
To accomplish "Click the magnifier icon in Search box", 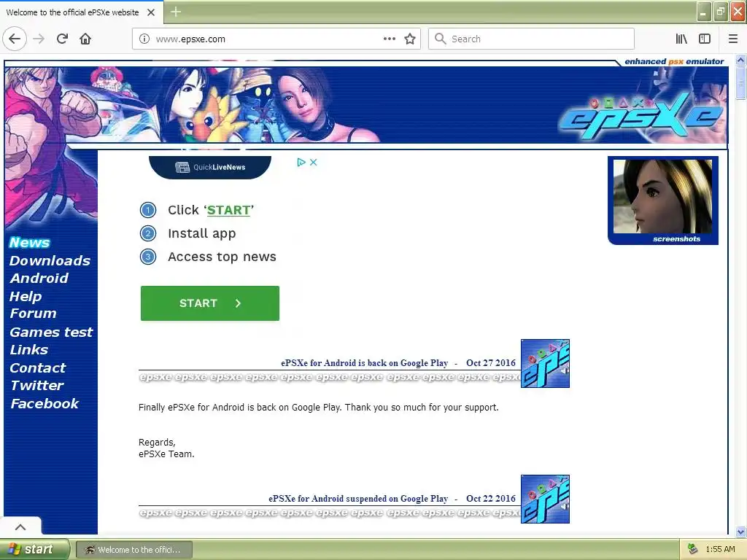I will click(440, 39).
